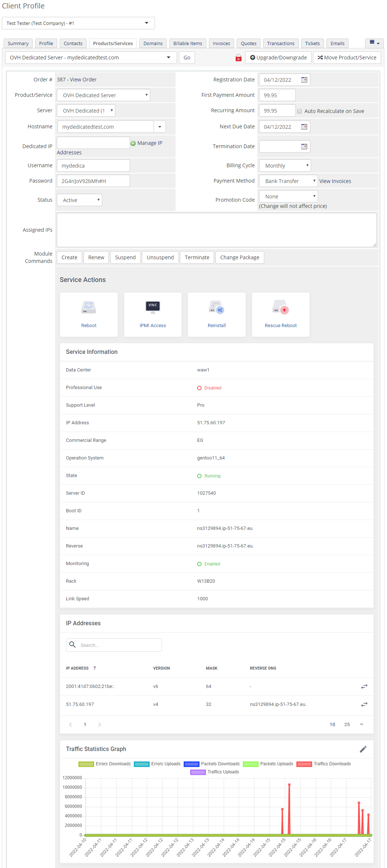Click the Unsuspend module command
The width and height of the screenshot is (387, 868).
pyautogui.click(x=160, y=257)
